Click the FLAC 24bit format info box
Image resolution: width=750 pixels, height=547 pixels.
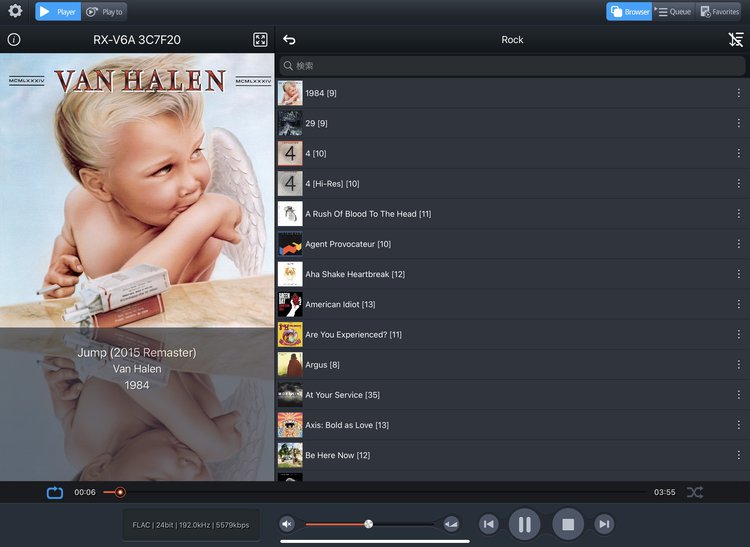tap(191, 525)
